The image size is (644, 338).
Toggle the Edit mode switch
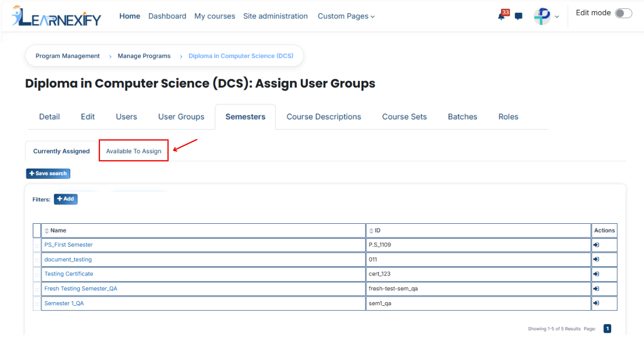pyautogui.click(x=624, y=13)
